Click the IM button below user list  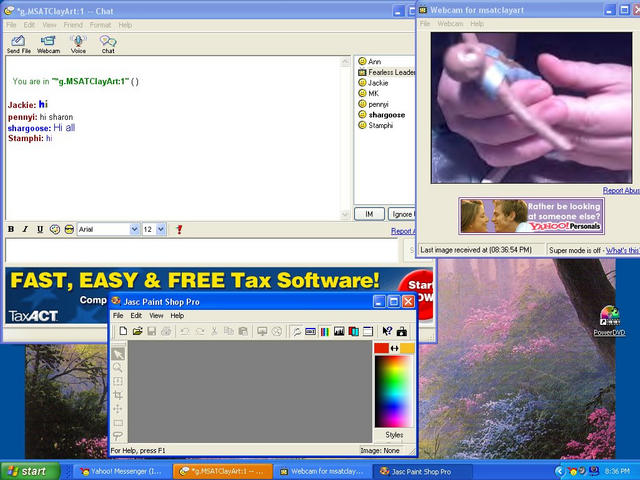[x=369, y=214]
